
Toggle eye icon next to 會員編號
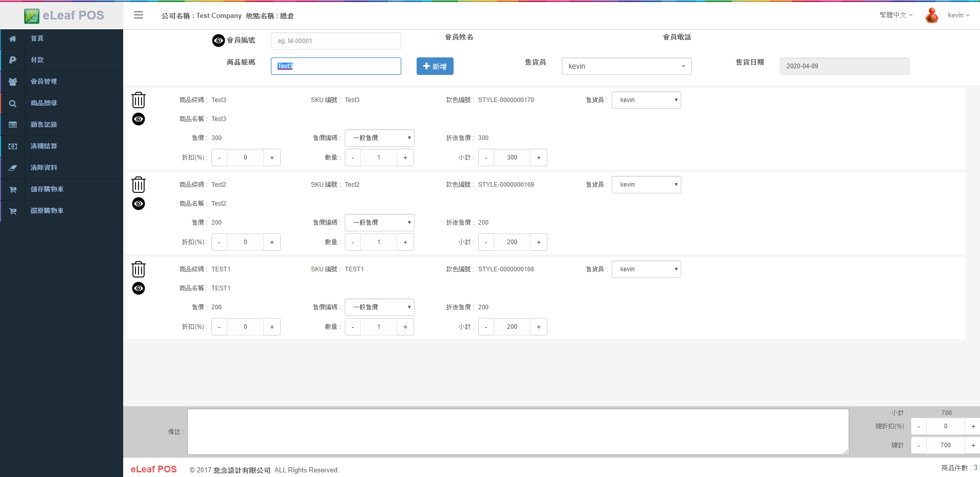click(219, 41)
